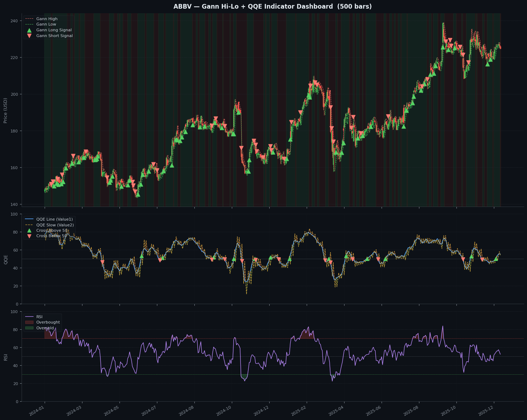527x420 pixels.
Task: Click the 'Gann Short Signal' legend label
Action: [x=54, y=36]
